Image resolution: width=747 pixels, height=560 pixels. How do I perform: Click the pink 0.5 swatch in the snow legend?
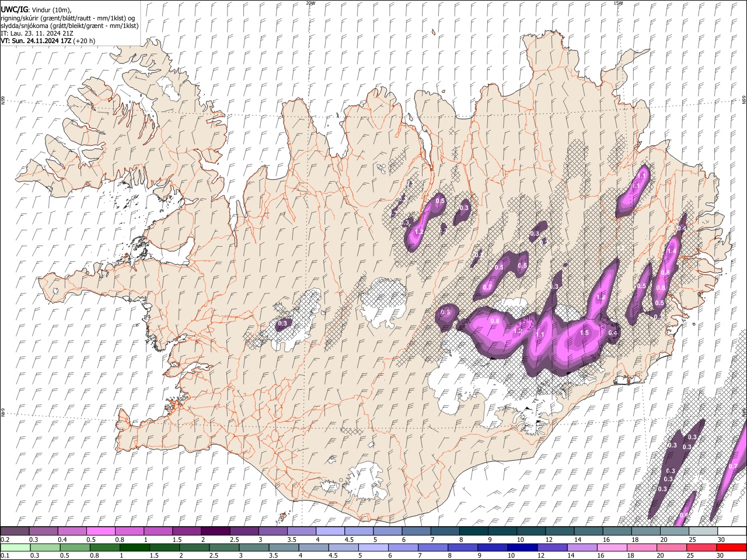tap(100, 531)
